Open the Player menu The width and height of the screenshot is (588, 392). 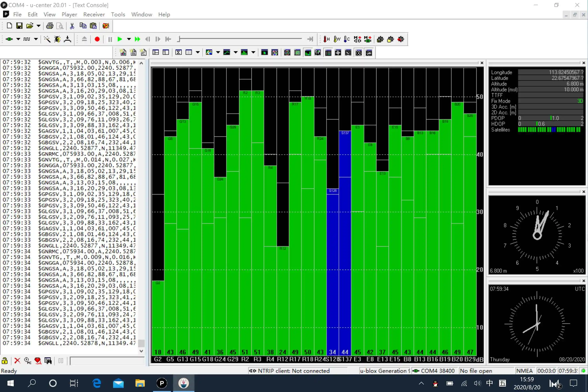pos(69,15)
